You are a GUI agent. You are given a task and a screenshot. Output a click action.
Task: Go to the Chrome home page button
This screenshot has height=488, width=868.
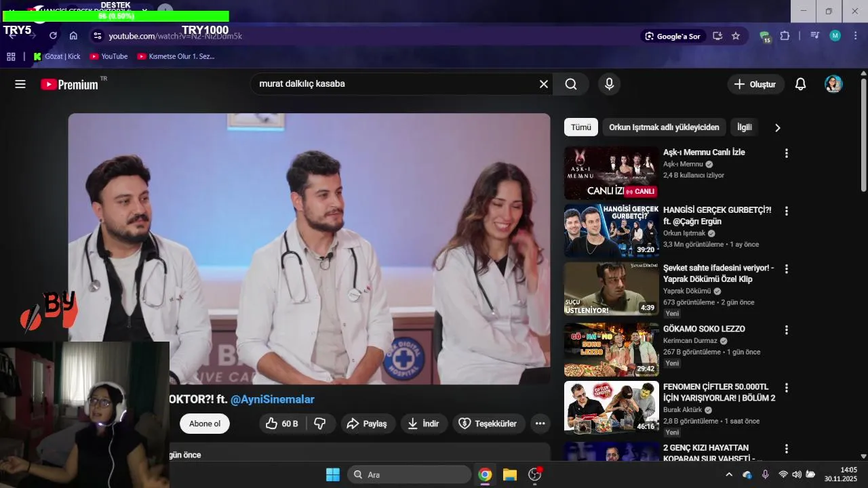[x=73, y=36]
